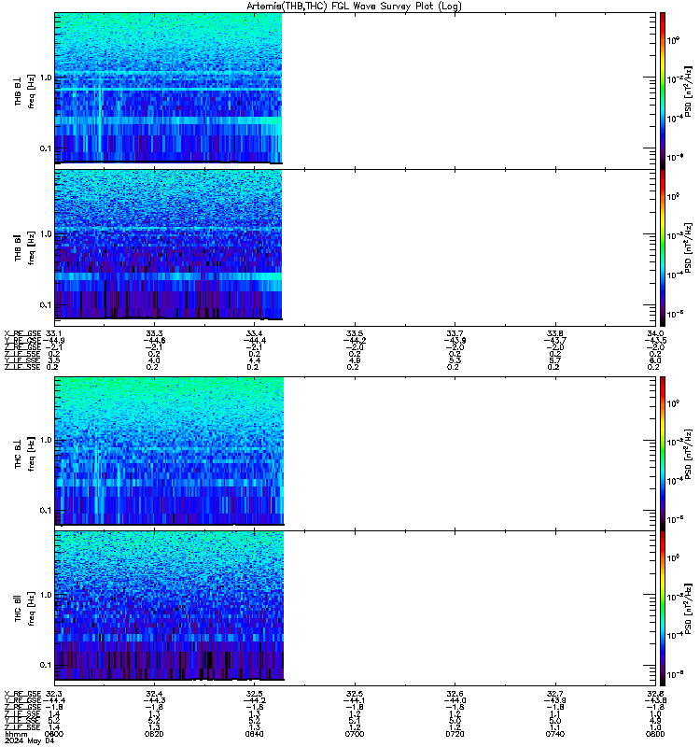The height and width of the screenshot is (747, 700).
Task: Click the X_RE_GSE value 32.4
Action: [x=154, y=694]
